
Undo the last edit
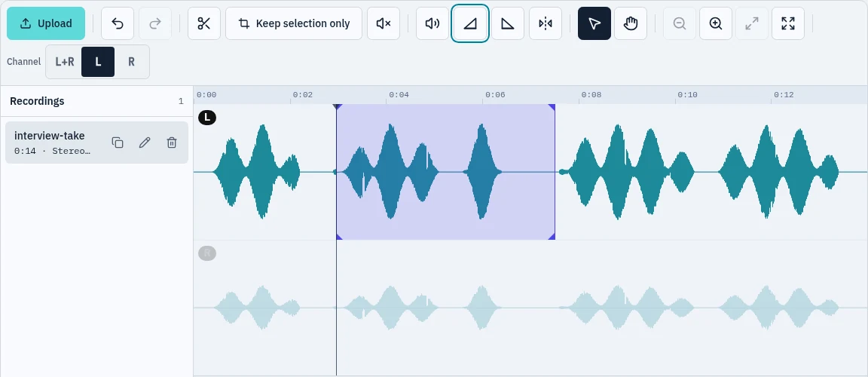click(118, 23)
